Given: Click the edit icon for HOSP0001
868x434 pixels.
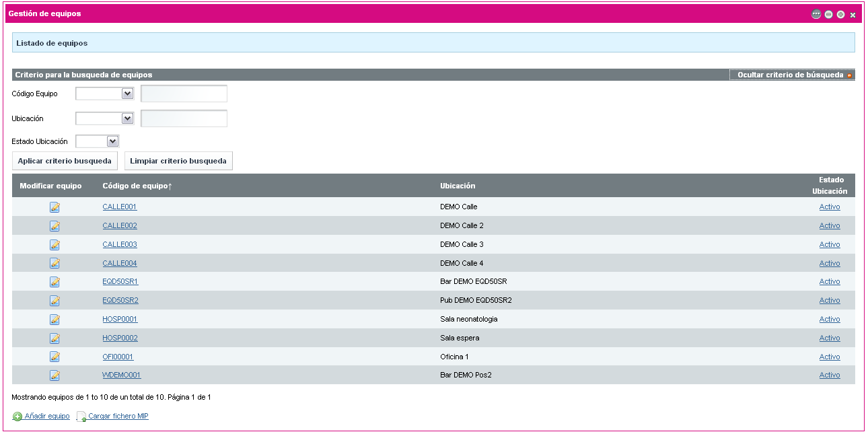Looking at the screenshot, I should pyautogui.click(x=55, y=320).
